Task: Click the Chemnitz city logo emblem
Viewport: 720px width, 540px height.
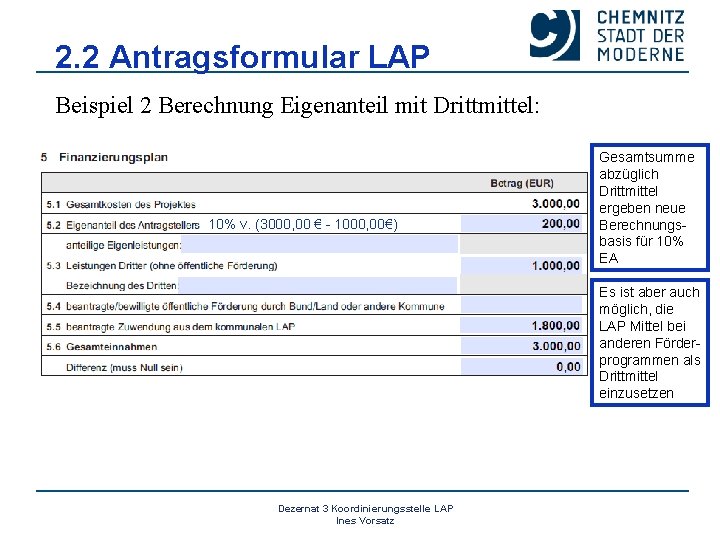Action: [x=555, y=35]
